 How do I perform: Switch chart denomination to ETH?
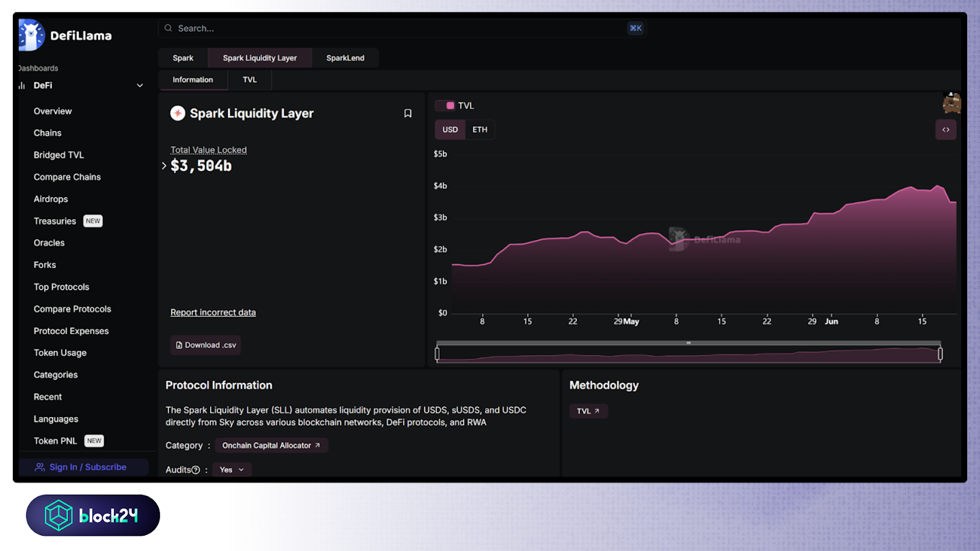pyautogui.click(x=480, y=130)
